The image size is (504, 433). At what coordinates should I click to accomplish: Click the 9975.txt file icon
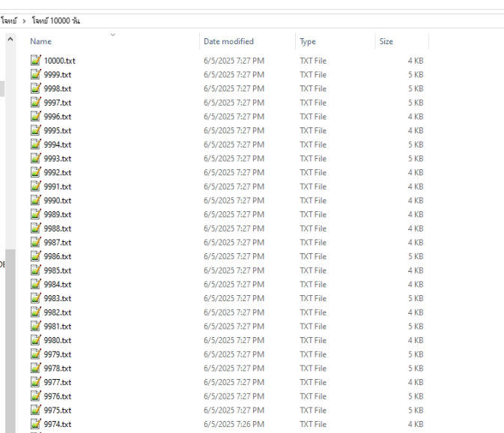(x=36, y=410)
